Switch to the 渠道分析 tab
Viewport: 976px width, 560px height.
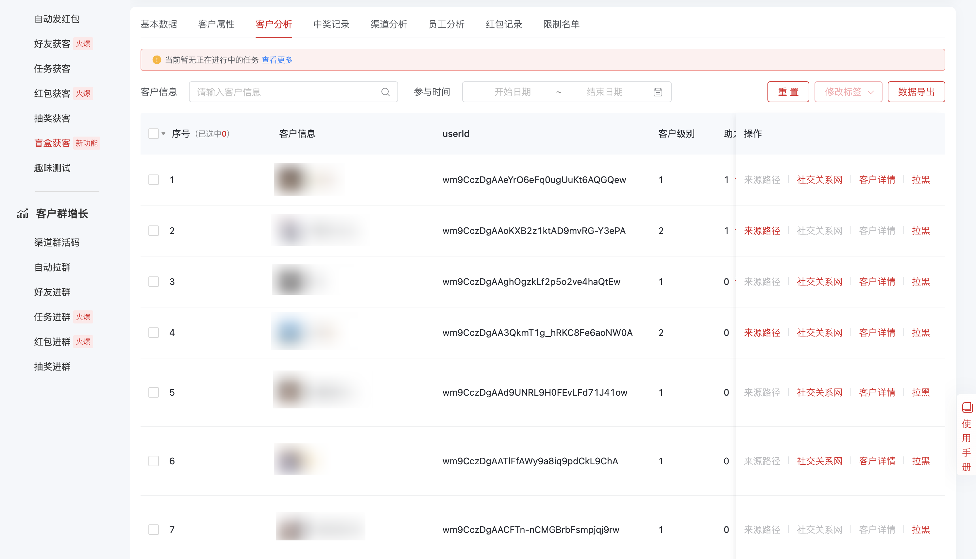[x=389, y=24]
